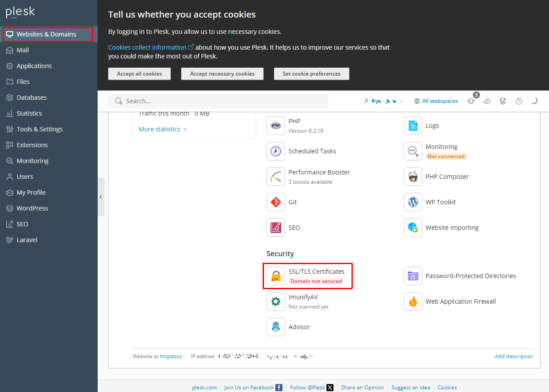The height and width of the screenshot is (392, 549).
Task: Click Add description link
Action: pyautogui.click(x=514, y=356)
